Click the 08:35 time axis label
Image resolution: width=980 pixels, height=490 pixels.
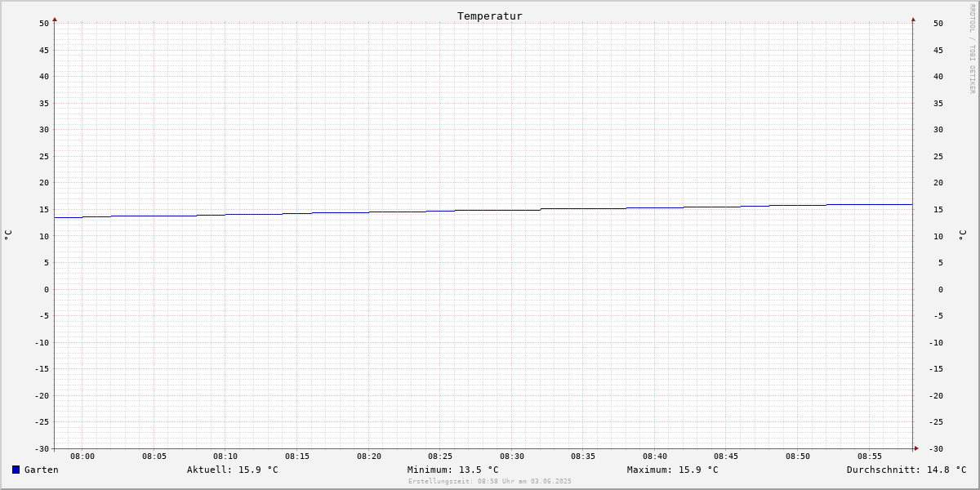point(583,457)
